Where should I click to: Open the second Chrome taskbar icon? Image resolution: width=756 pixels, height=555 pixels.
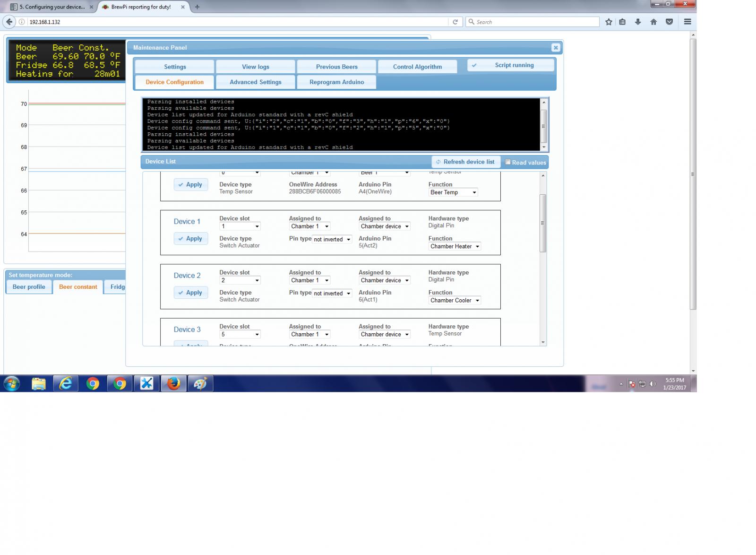[x=120, y=383]
